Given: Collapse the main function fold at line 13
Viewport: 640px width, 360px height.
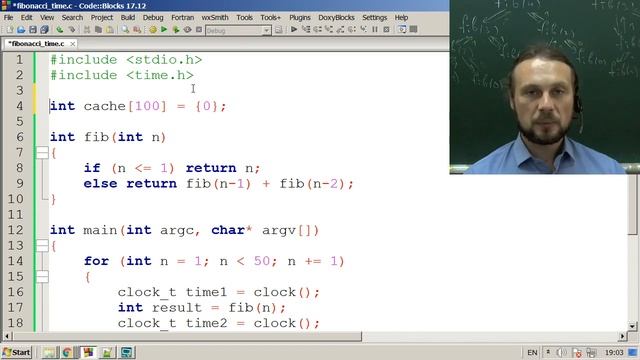Looking at the screenshot, I should click(x=42, y=246).
